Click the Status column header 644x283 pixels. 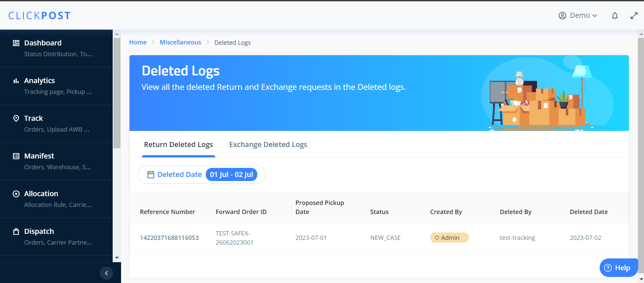point(379,212)
